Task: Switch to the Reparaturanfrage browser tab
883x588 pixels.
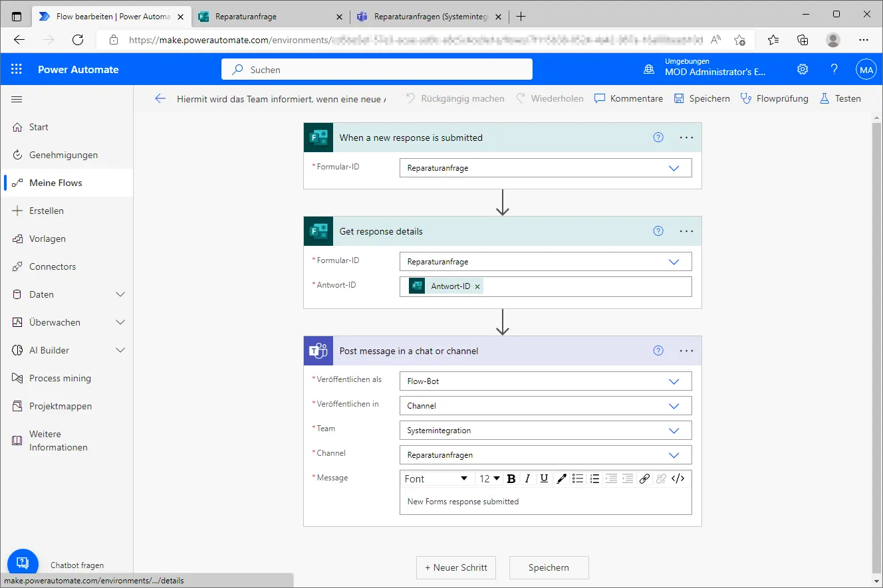Action: 271,17
